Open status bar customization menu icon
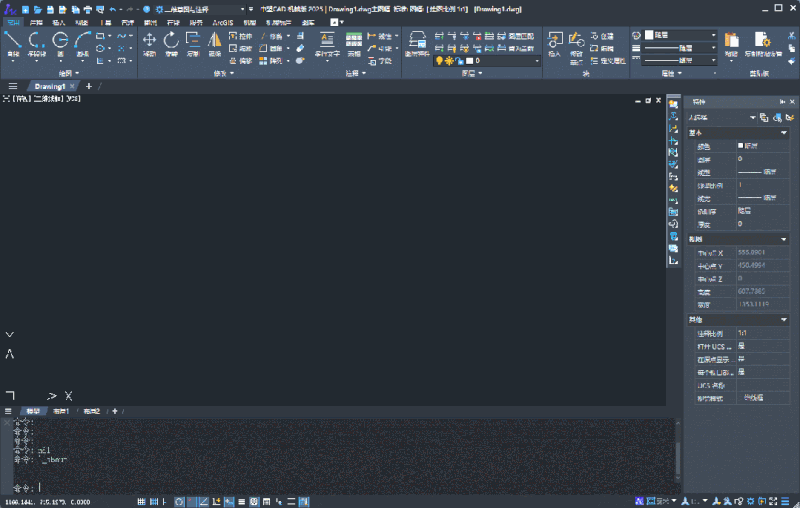The width and height of the screenshot is (800, 508). pyautogui.click(x=785, y=502)
